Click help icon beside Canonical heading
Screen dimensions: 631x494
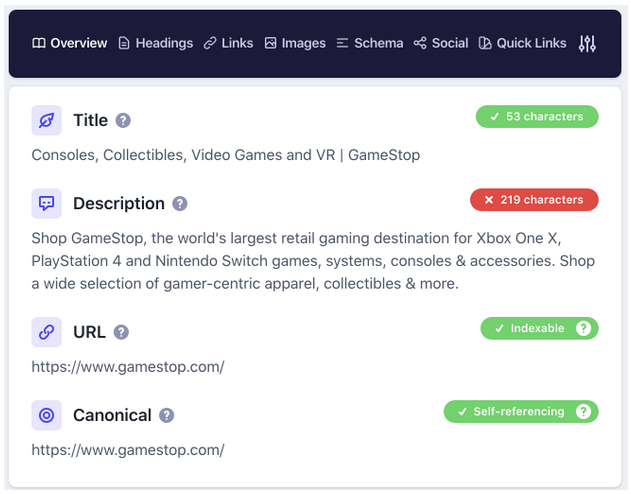(167, 415)
